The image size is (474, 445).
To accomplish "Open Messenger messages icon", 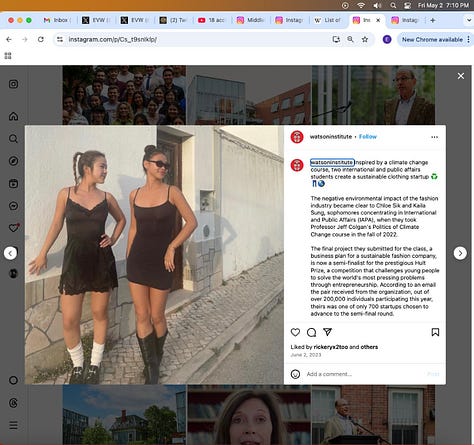I will tap(13, 206).
